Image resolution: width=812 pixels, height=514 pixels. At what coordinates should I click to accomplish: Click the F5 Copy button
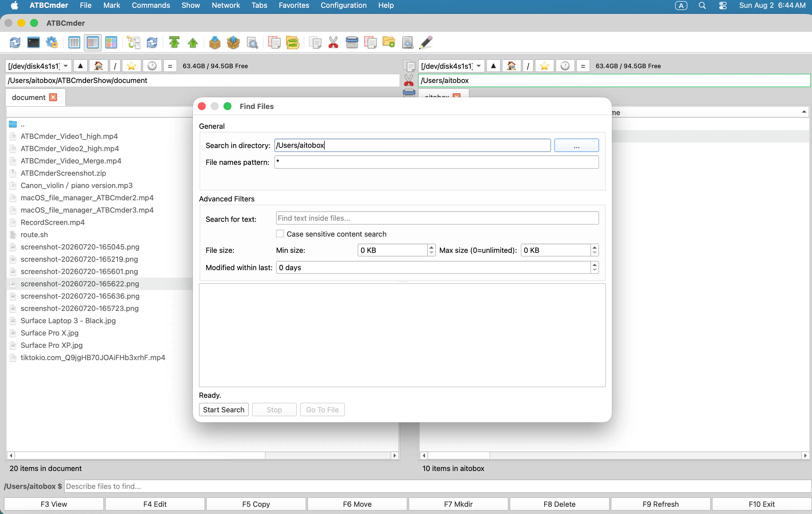[256, 504]
